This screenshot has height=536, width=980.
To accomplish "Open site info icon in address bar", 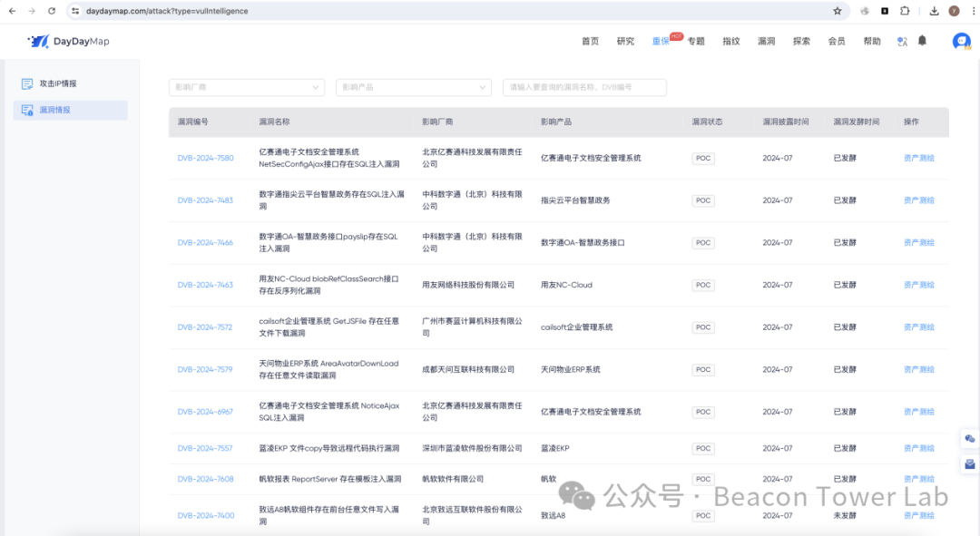I will (75, 11).
